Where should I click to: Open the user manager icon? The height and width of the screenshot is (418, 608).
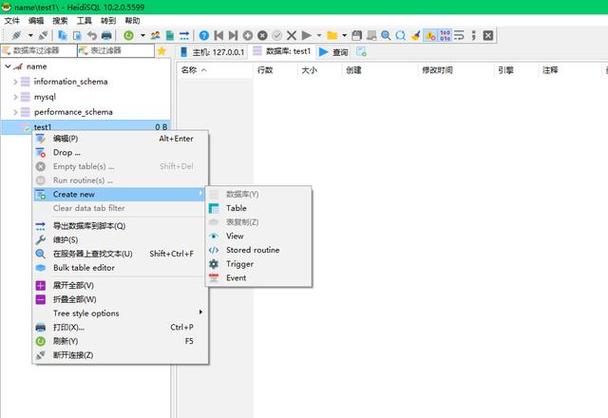(x=155, y=36)
